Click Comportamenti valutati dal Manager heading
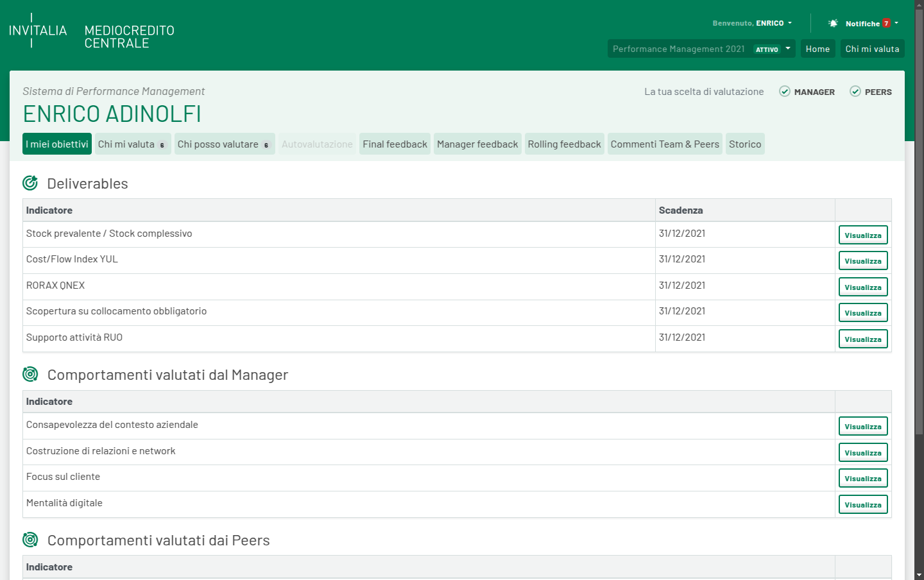The width and height of the screenshot is (924, 580). coord(167,375)
